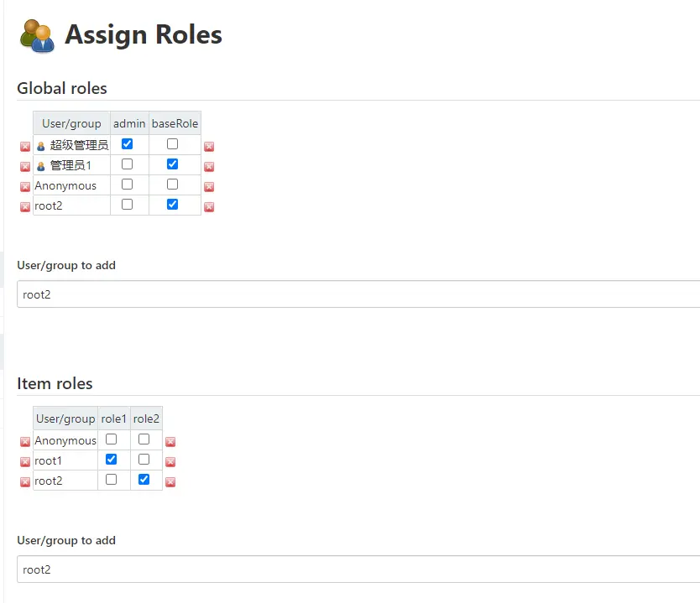Delete root2 from Global roles via left icon
This screenshot has height=603, width=700.
[25, 207]
